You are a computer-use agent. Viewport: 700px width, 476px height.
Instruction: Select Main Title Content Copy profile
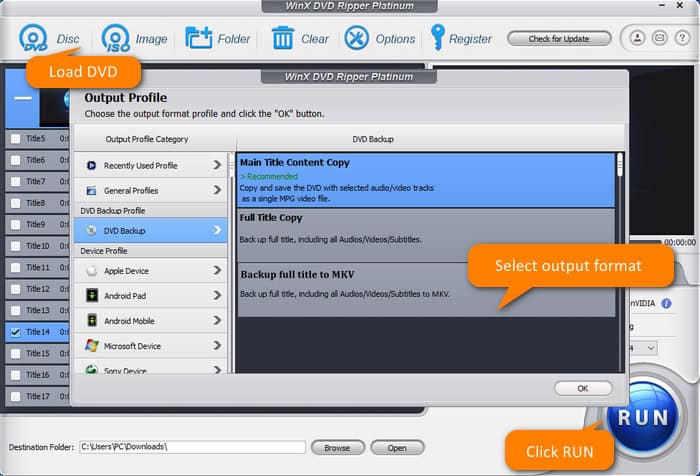(425, 180)
